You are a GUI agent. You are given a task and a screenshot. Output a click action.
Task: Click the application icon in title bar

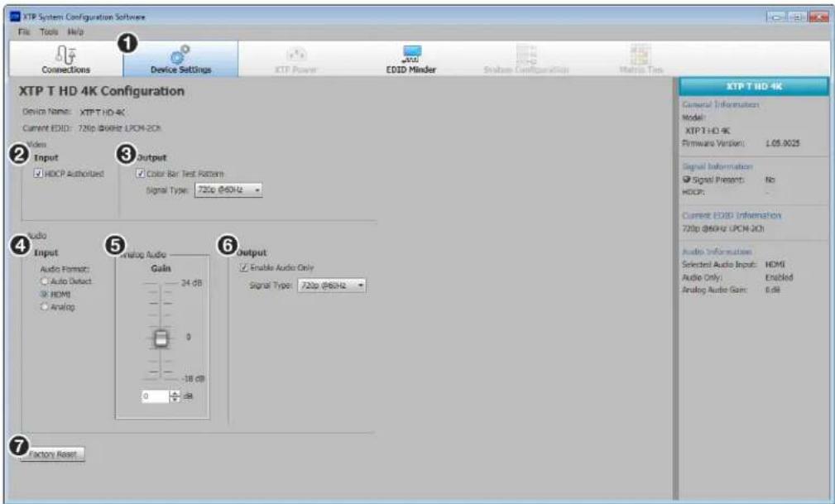coord(15,17)
